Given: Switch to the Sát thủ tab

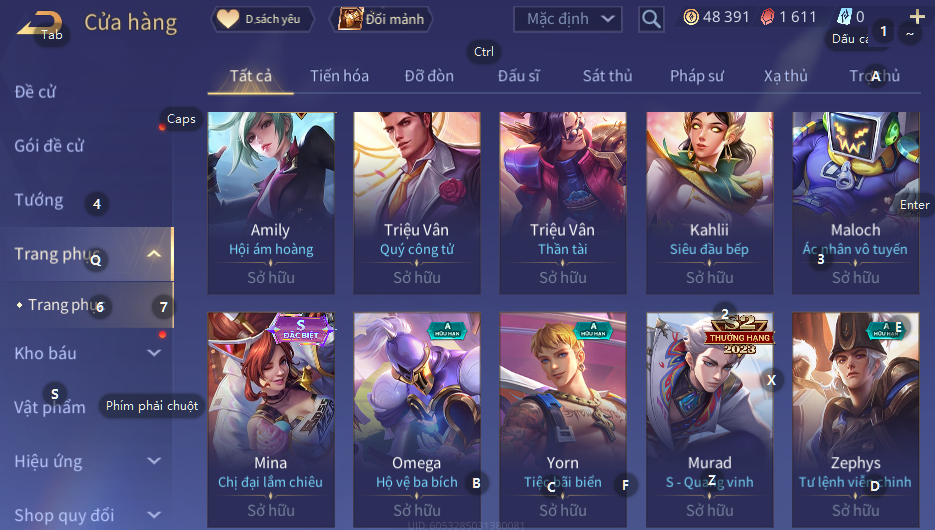Looking at the screenshot, I should click(x=608, y=76).
